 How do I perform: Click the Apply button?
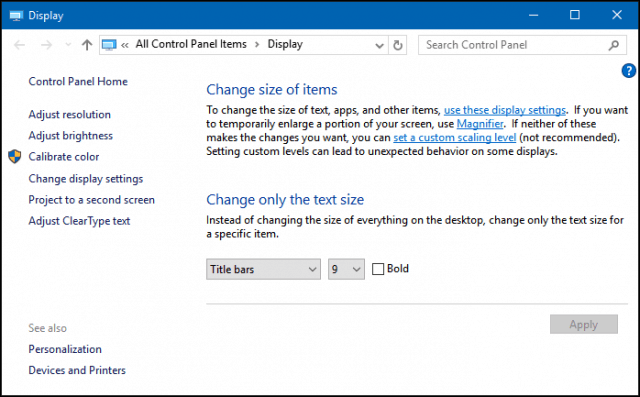click(584, 324)
